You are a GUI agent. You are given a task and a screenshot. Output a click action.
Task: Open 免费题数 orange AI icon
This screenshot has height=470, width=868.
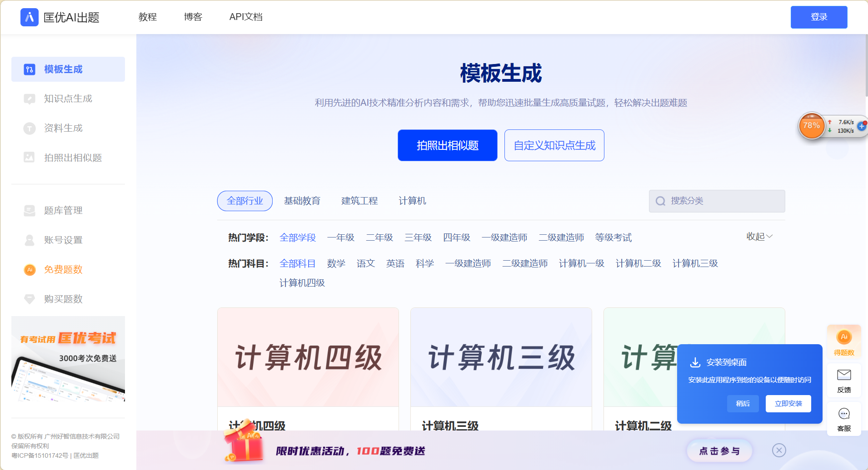(30, 270)
